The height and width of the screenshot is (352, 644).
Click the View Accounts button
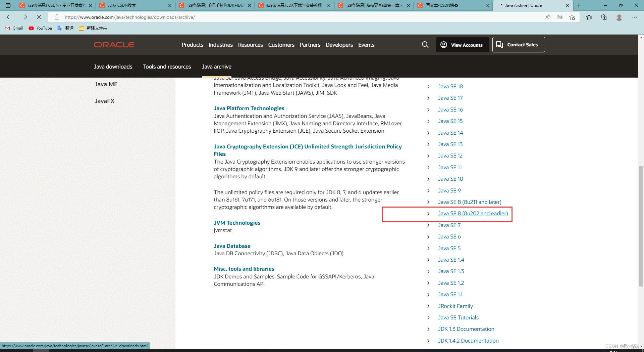tap(462, 45)
